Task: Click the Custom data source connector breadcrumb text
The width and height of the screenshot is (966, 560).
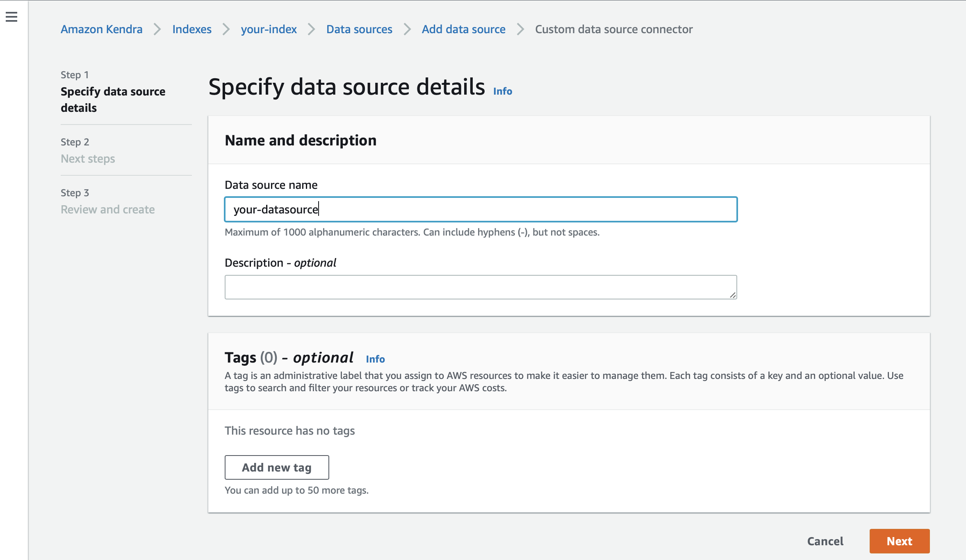Action: click(614, 29)
